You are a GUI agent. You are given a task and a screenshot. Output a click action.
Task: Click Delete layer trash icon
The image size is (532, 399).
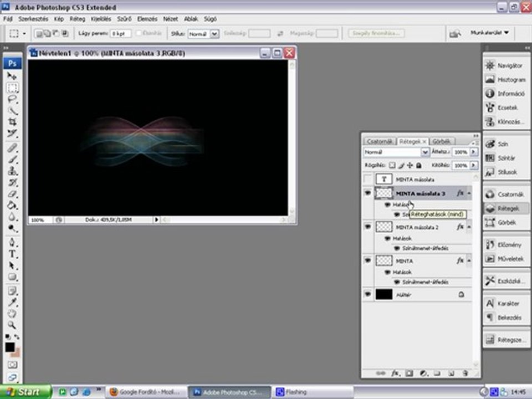[465, 373]
